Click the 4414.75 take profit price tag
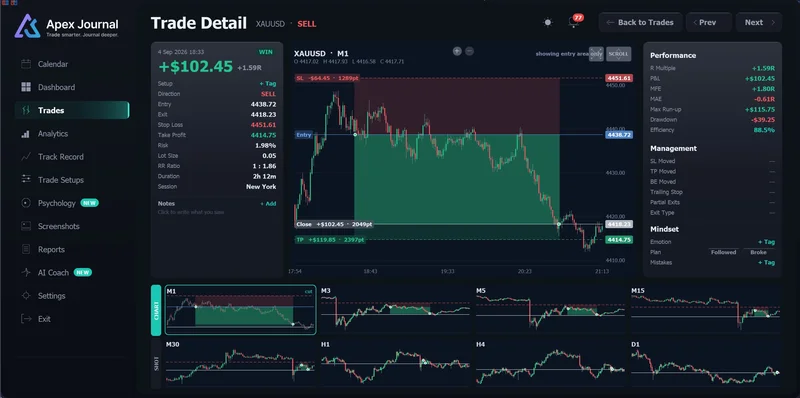This screenshot has height=398, width=800. tap(619, 239)
